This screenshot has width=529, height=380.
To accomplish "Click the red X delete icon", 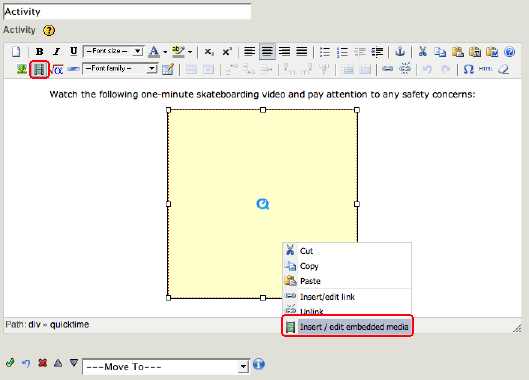I will (x=43, y=363).
